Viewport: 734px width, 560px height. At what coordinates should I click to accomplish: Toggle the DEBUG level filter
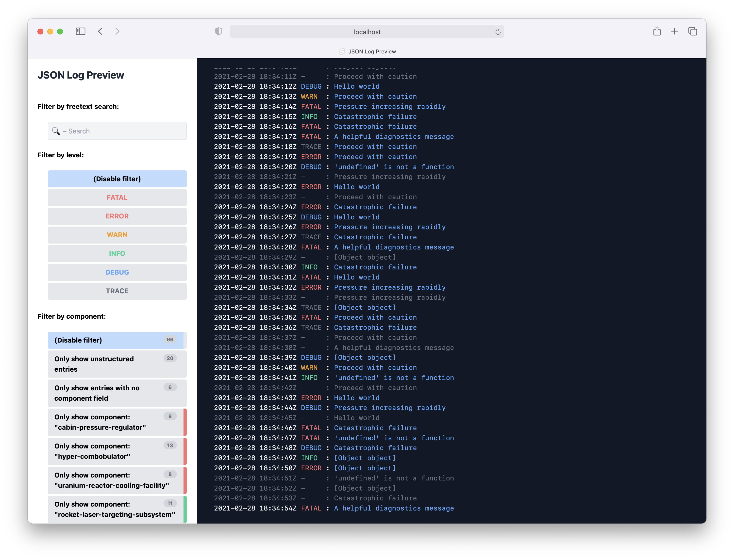(x=117, y=272)
